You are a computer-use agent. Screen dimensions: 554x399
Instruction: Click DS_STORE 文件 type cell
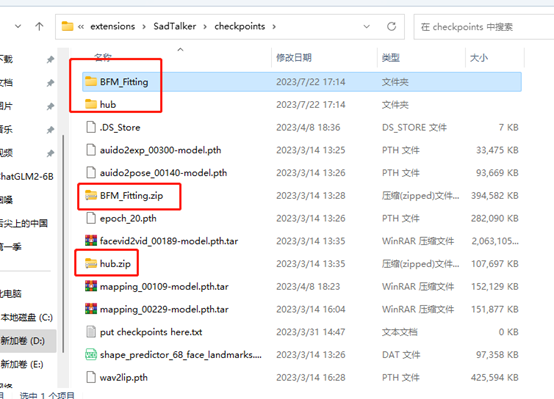point(414,128)
